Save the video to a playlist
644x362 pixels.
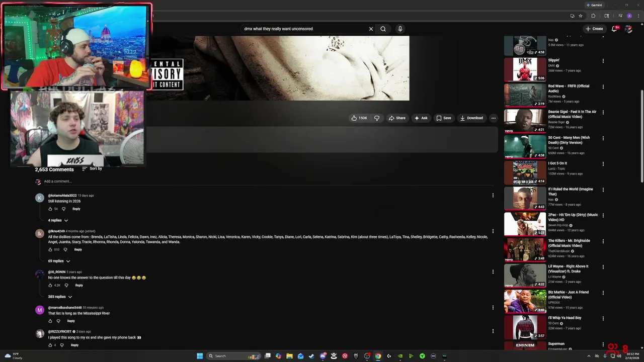(x=444, y=118)
